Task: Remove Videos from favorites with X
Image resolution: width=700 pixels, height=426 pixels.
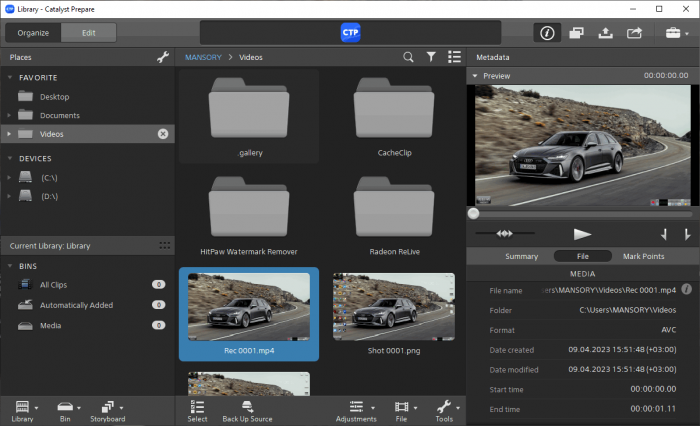Action: [x=163, y=134]
